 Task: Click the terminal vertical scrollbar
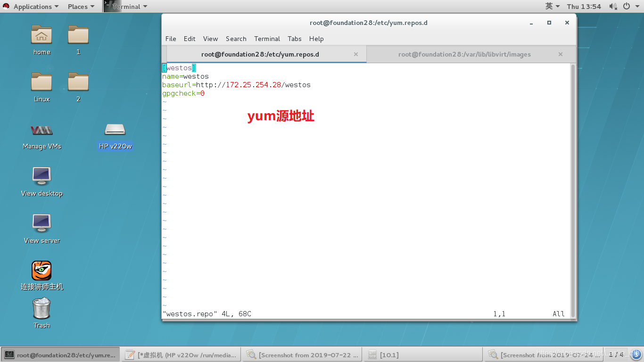[x=573, y=190]
